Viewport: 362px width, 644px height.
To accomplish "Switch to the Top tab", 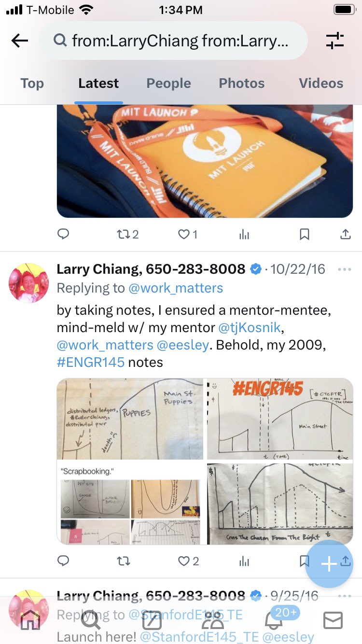I will (x=32, y=83).
